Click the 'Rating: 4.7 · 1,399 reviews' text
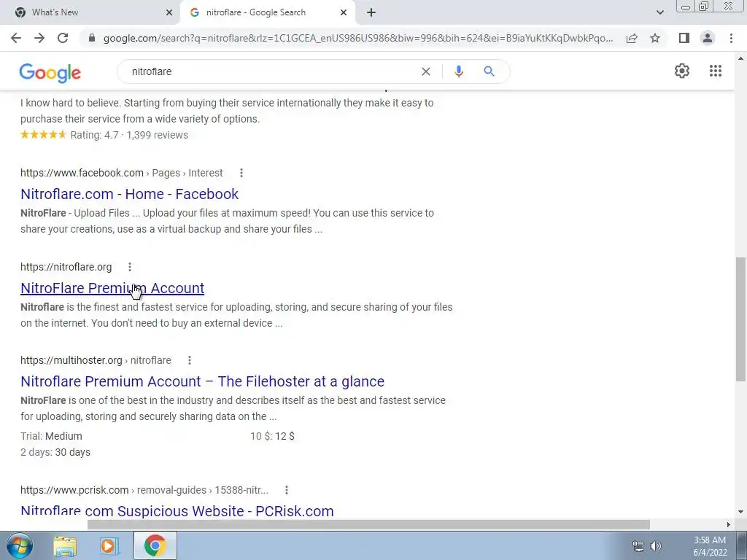747x560 pixels. point(129,135)
